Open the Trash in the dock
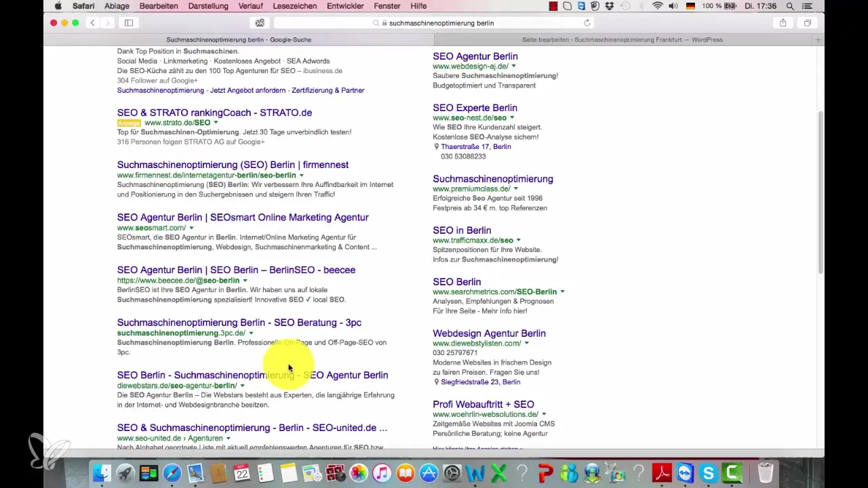The height and width of the screenshot is (488, 868). [x=765, y=472]
